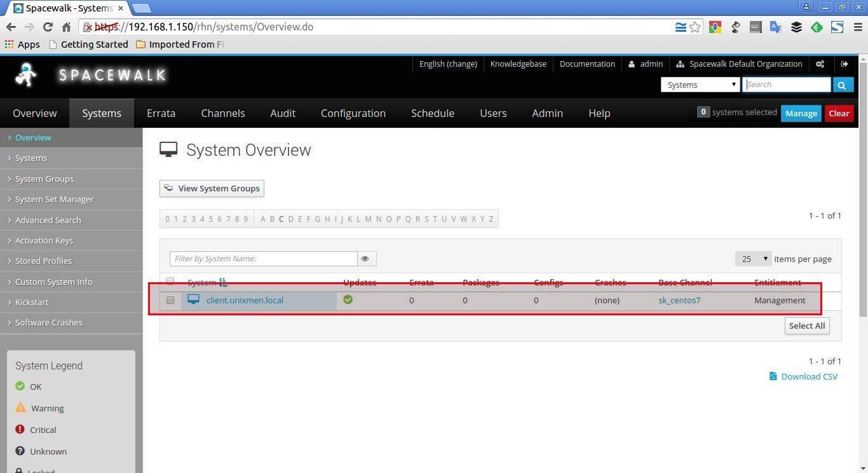The width and height of the screenshot is (868, 473).
Task: Click the sign out arrow icon
Action: coord(844,64)
